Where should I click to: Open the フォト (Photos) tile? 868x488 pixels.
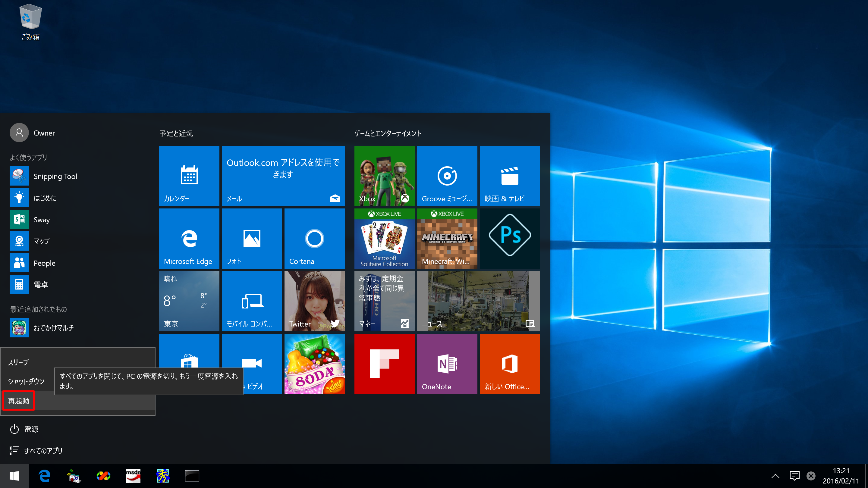click(252, 239)
